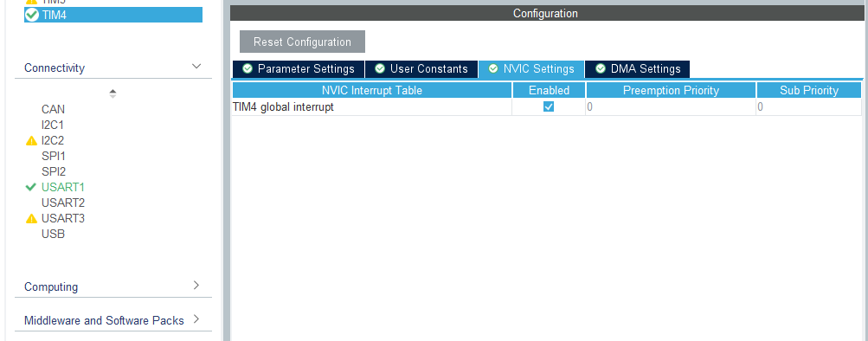Open the Computing category label
Screen dimensions: 868x341
[51, 286]
